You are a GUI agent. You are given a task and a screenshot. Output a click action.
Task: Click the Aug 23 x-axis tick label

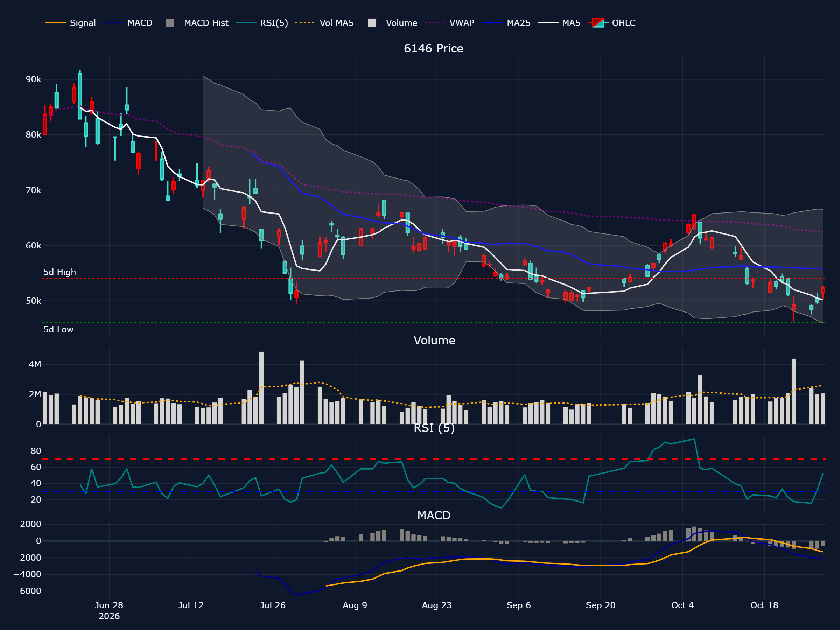437,605
